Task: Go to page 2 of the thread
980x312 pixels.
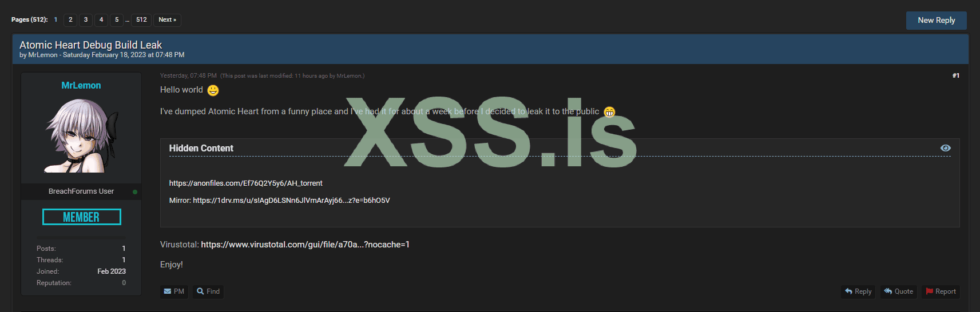Action: [70, 19]
